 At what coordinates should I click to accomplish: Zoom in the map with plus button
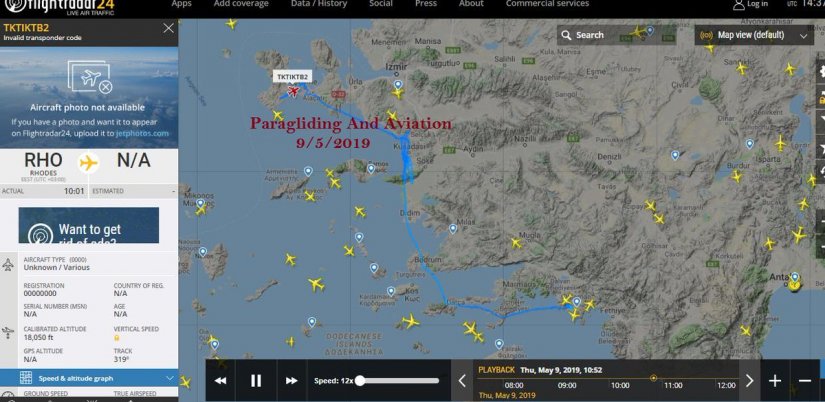coord(775,381)
